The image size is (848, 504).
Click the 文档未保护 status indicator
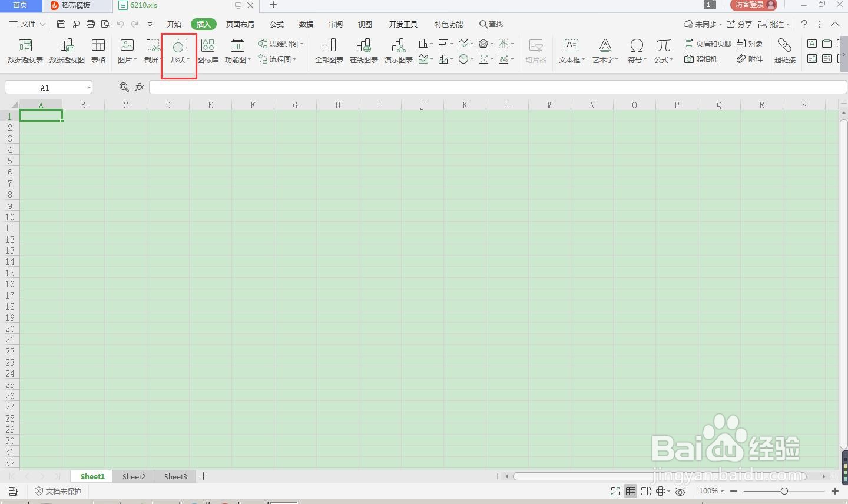pyautogui.click(x=58, y=491)
